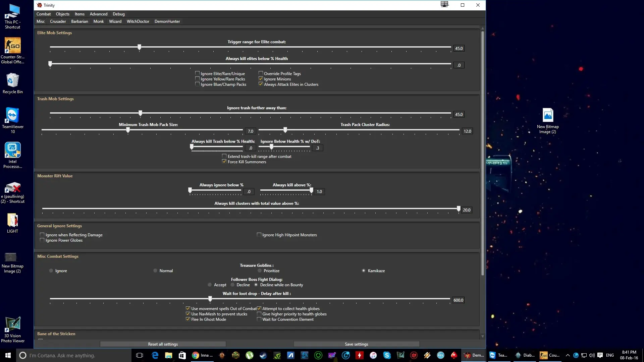The width and height of the screenshot is (644, 362).
Task: Switch to the TeamViewer taskbar window
Action: 498,355
